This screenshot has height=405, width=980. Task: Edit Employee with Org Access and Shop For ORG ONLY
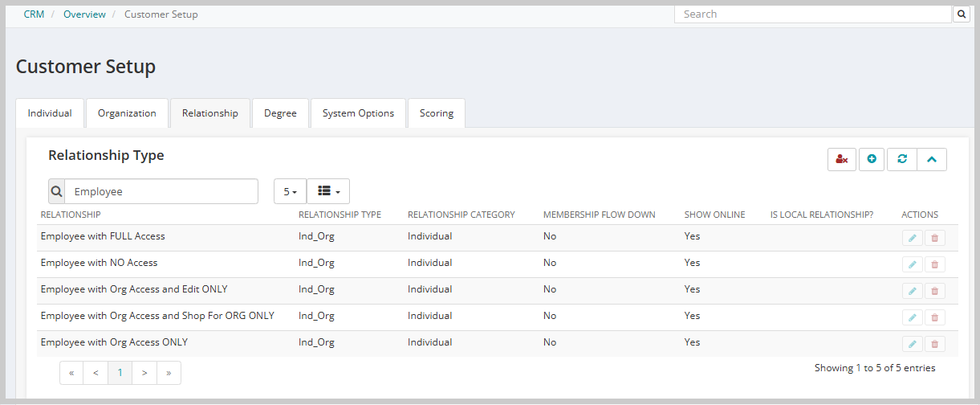click(912, 317)
